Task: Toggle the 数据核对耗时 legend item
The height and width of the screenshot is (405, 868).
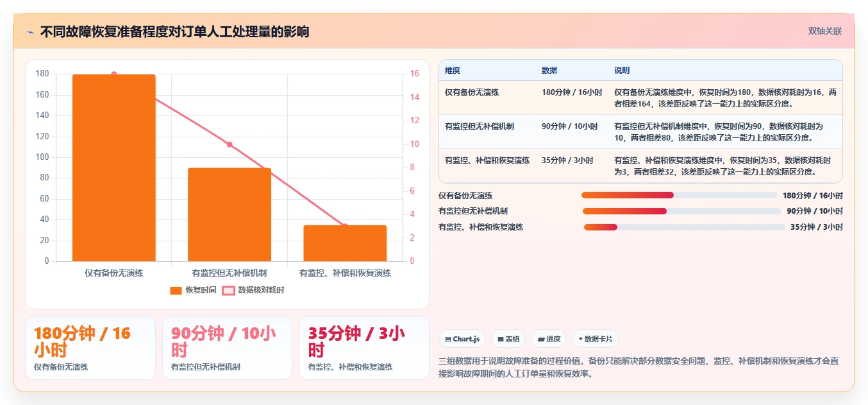Action: pos(253,290)
